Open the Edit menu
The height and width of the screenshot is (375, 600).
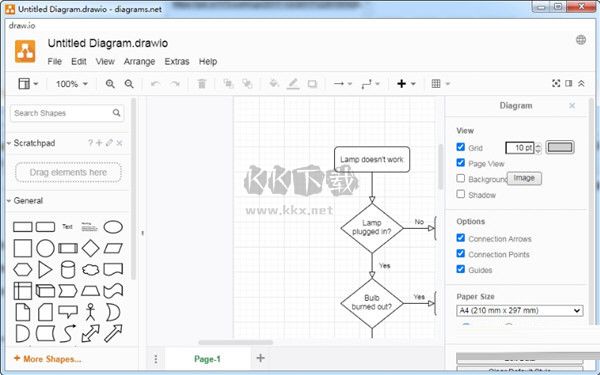[x=78, y=62]
